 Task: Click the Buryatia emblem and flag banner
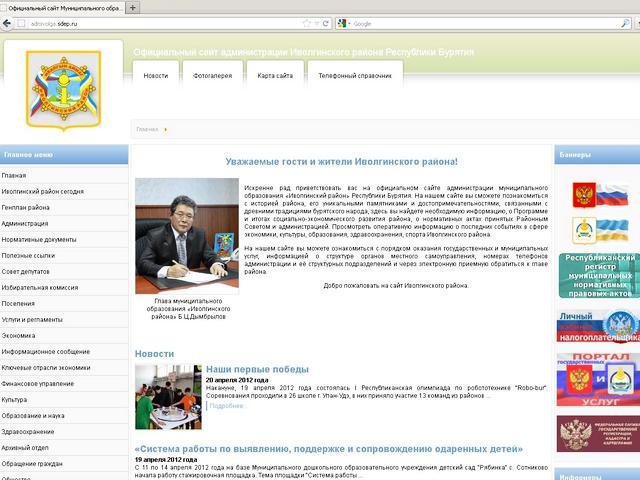pyautogui.click(x=600, y=230)
